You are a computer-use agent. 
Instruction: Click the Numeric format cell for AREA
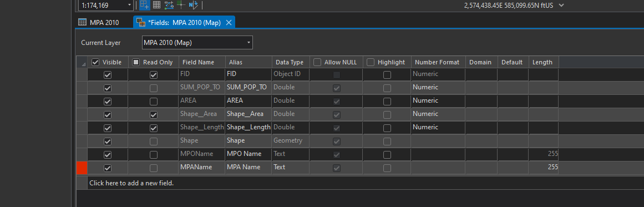(438, 100)
